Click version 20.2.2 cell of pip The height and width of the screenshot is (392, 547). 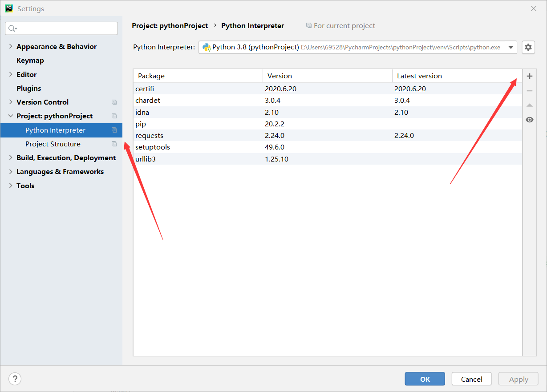(275, 124)
